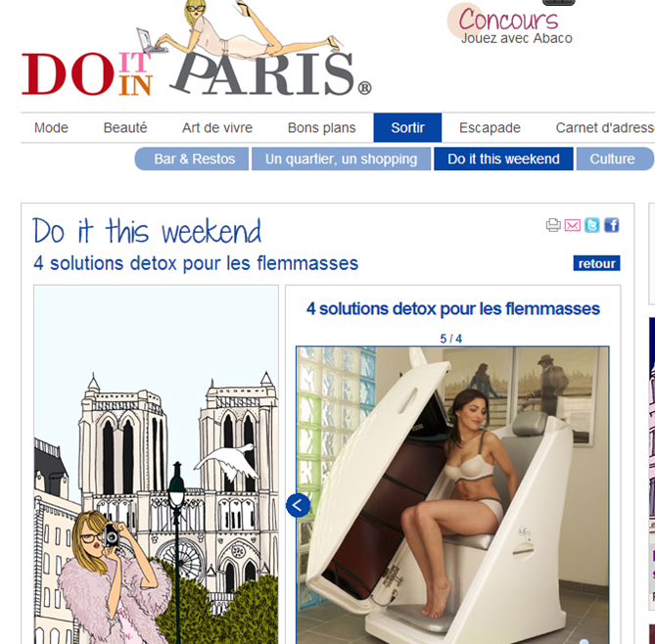Open the Beauté menu section
The height and width of the screenshot is (644, 655).
[x=125, y=128]
